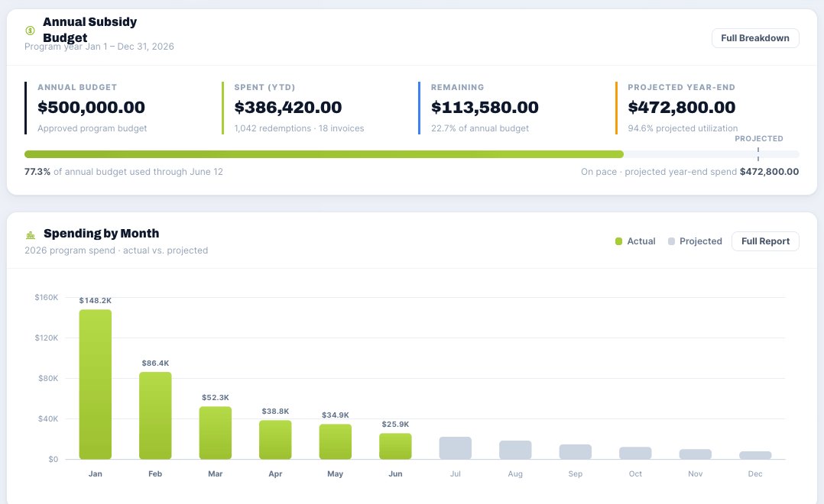Click the '94.6% projected utilization' text
Image resolution: width=824 pixels, height=504 pixels.
pyautogui.click(x=683, y=128)
